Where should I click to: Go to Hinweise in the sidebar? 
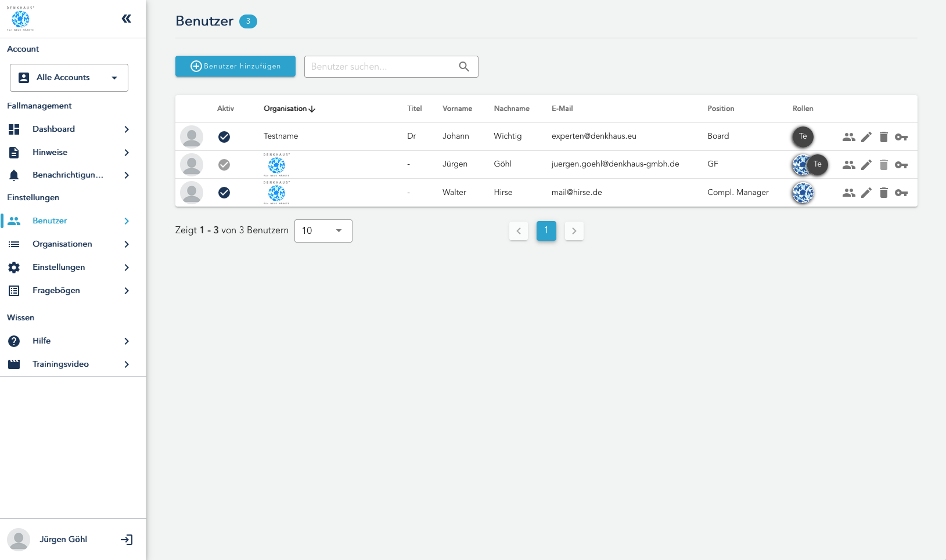click(50, 153)
